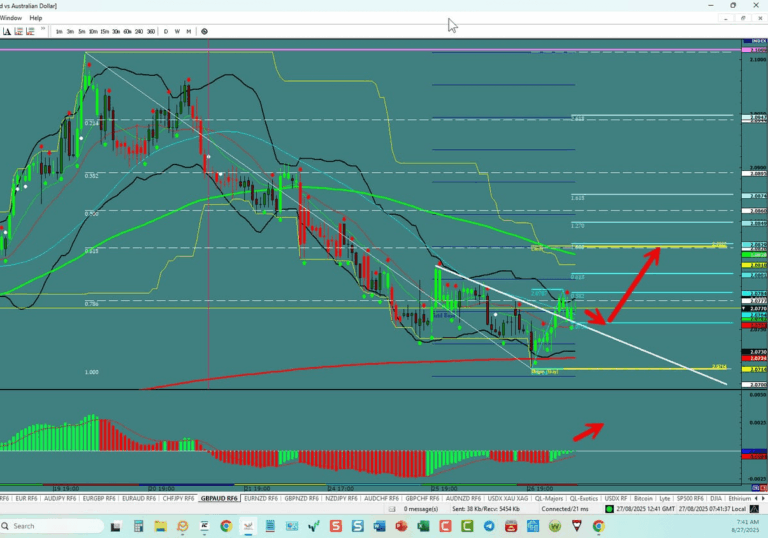Screen dimensions: 768x538
Task: Open the red S app icon in the taskbar
Action: 336,526
